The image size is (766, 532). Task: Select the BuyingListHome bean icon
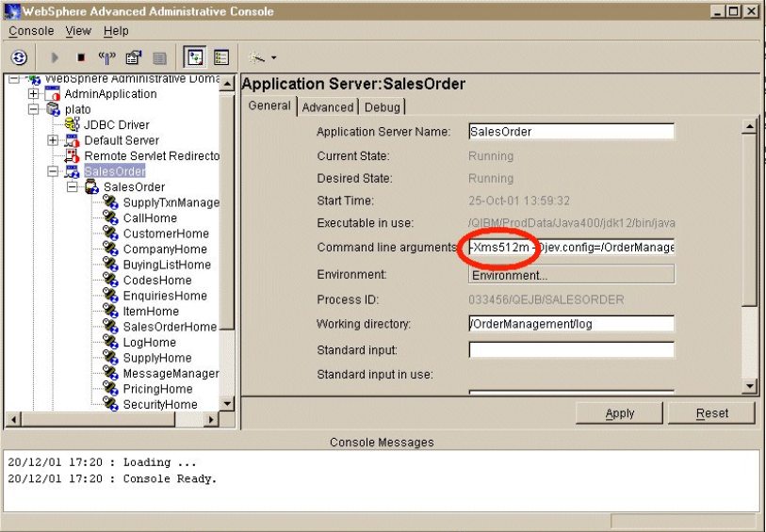coord(111,265)
